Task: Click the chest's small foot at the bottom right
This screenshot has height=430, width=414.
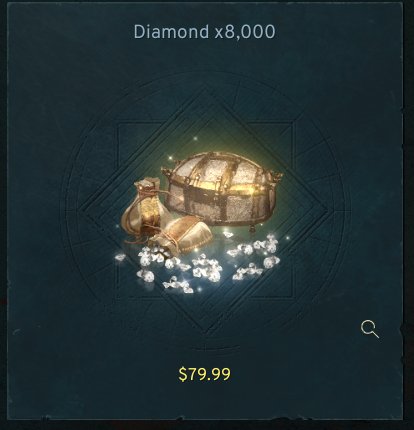Action: 252,229
